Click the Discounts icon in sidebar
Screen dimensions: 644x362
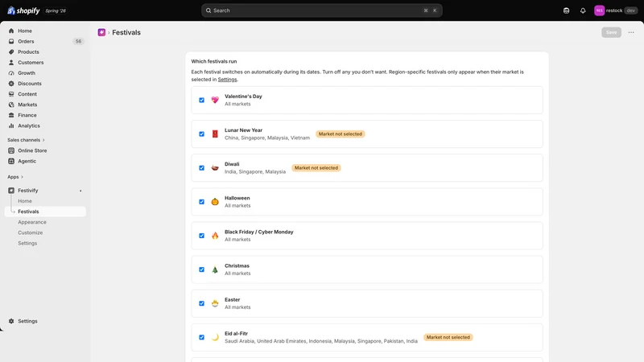[x=11, y=84]
